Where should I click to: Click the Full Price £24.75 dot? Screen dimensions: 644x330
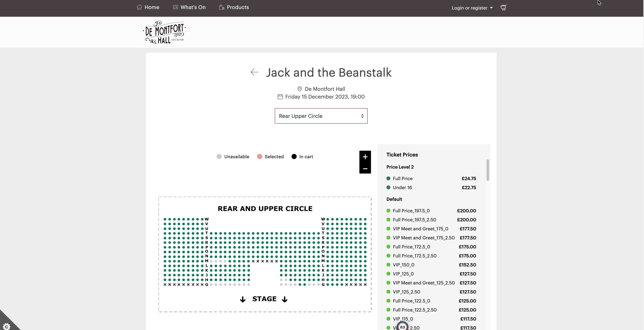[388, 179]
